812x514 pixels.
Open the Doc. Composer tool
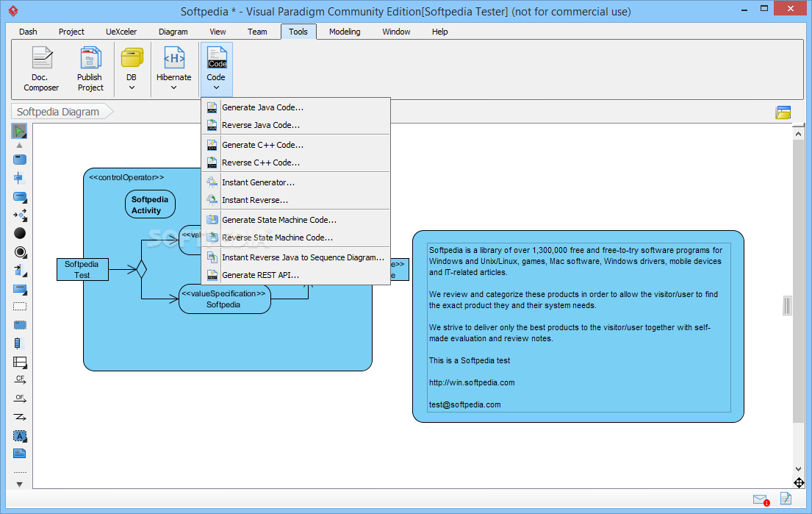[x=41, y=69]
